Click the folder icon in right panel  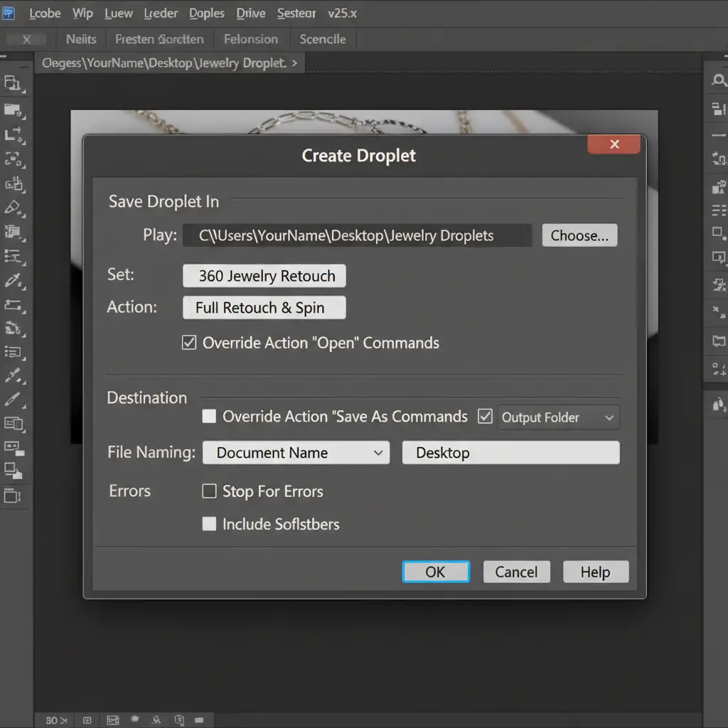718,341
